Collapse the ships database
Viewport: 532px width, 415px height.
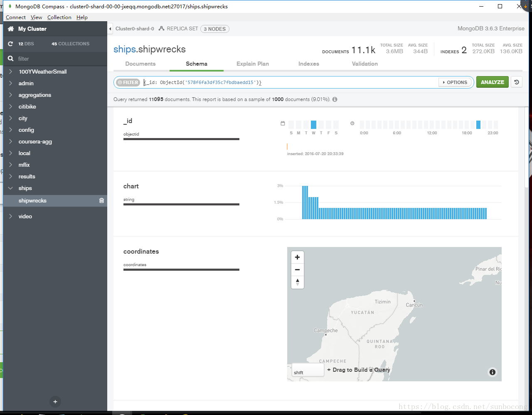point(10,188)
